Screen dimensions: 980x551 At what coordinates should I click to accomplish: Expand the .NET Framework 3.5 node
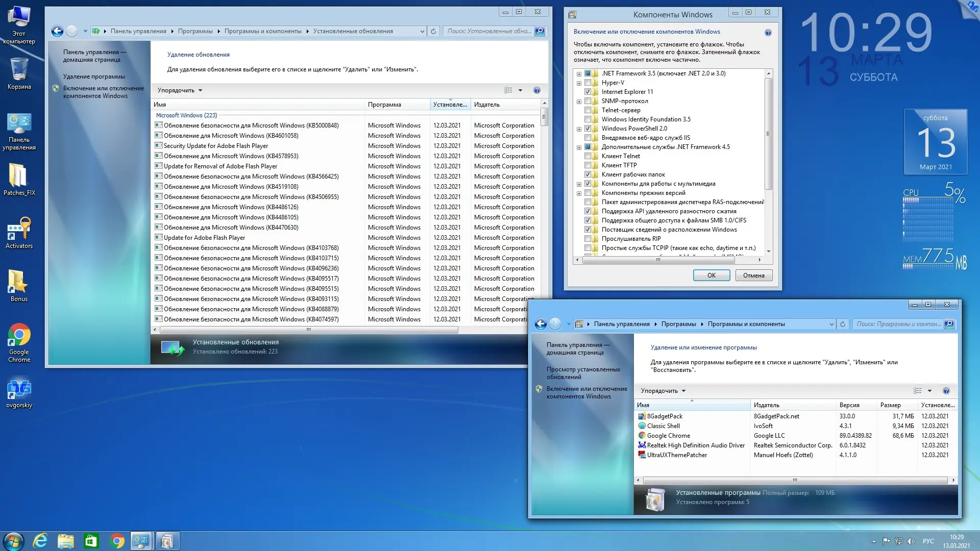(579, 73)
